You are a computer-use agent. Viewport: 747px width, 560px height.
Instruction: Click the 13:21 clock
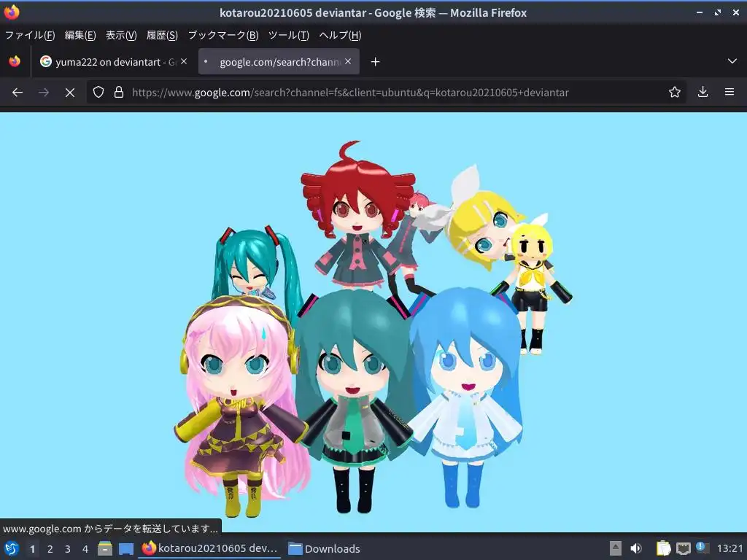pyautogui.click(x=729, y=548)
